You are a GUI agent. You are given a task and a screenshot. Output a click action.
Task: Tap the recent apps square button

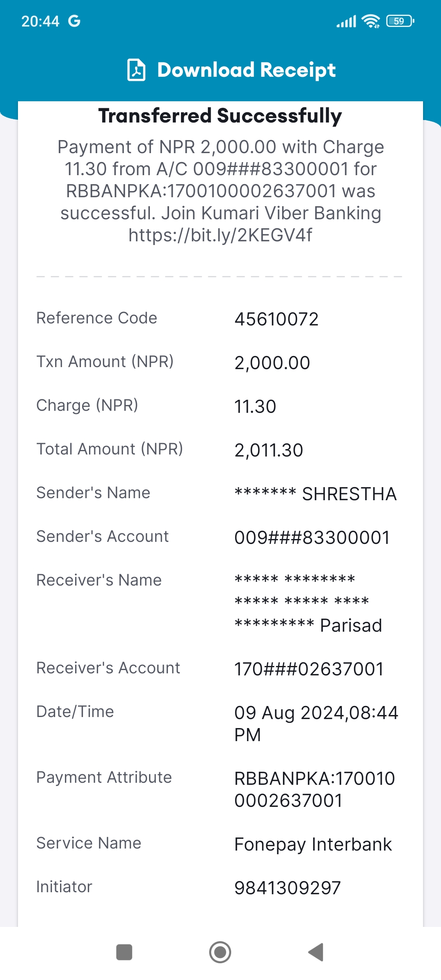point(124,952)
